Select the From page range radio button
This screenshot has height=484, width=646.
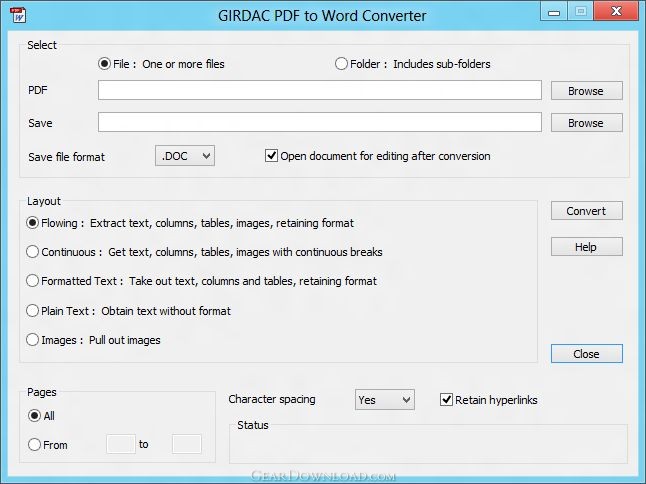coord(48,445)
